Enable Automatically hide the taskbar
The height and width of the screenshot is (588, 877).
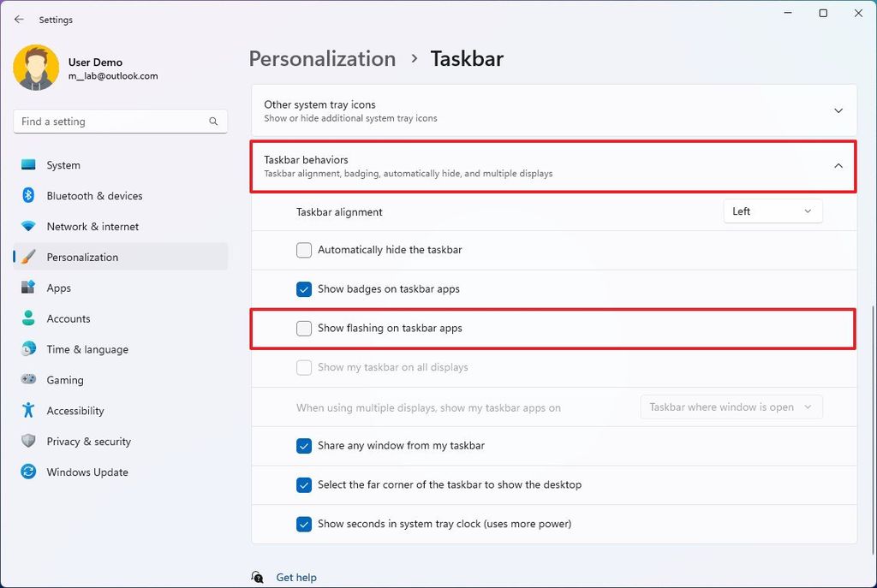tap(304, 250)
